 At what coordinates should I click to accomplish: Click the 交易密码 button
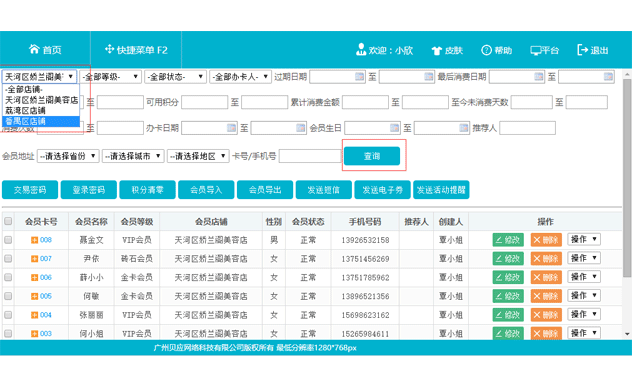click(x=30, y=190)
